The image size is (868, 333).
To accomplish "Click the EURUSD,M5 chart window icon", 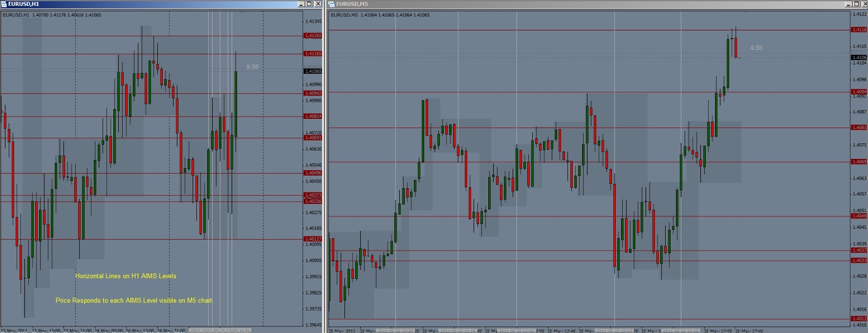I will tap(331, 4).
